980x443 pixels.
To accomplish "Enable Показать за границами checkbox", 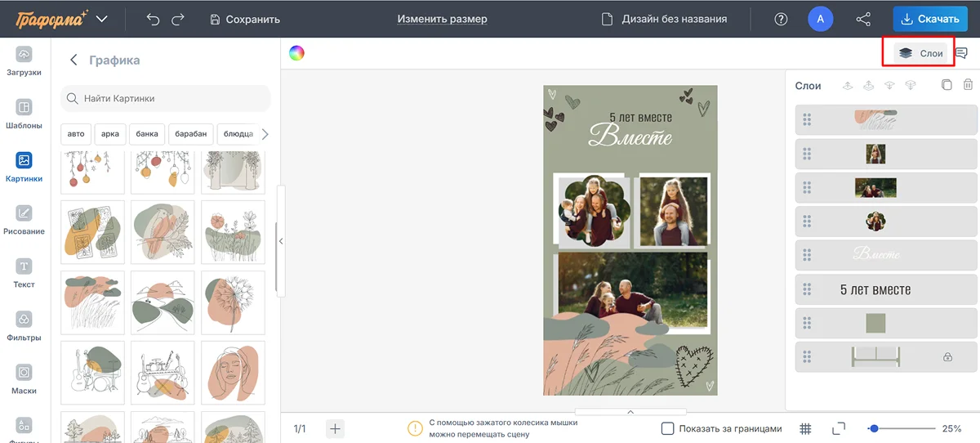I will 667,428.
